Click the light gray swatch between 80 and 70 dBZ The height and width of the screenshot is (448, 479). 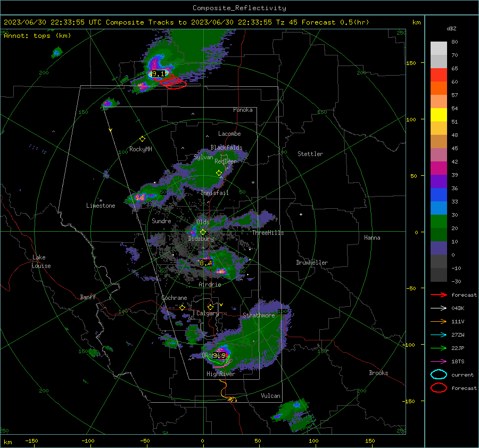pyautogui.click(x=439, y=48)
